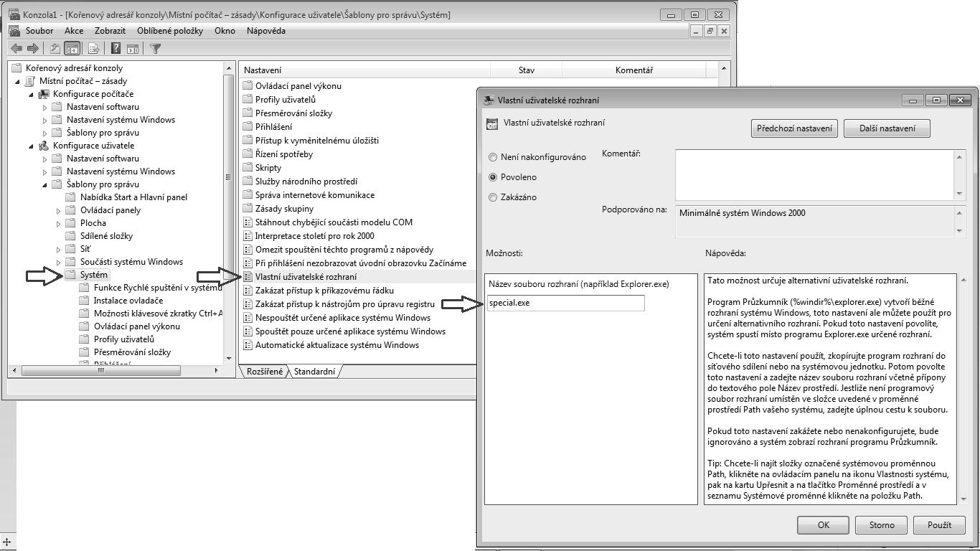Click the setting icon of Automatické aktualizace systému Windows
The width and height of the screenshot is (980, 551).
pyautogui.click(x=248, y=345)
